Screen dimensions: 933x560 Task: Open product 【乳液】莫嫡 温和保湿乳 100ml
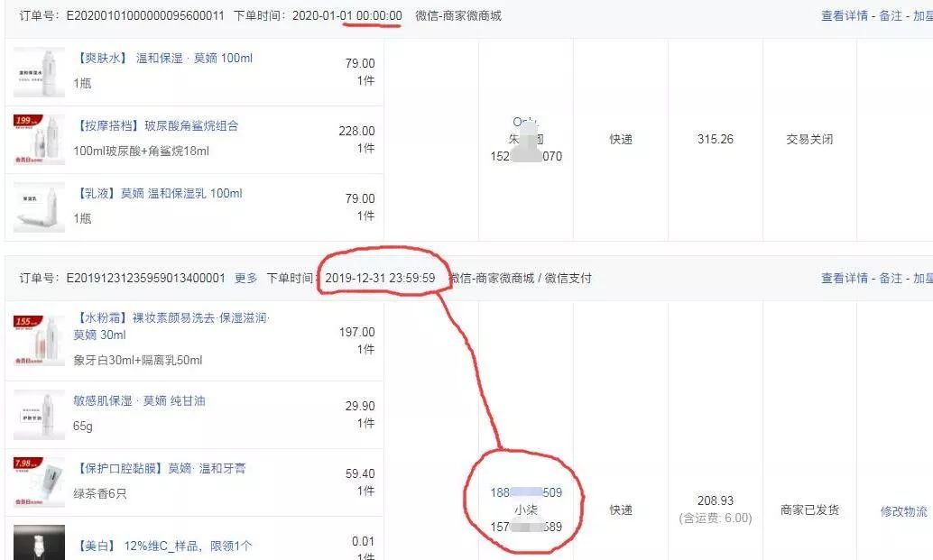[x=158, y=194]
